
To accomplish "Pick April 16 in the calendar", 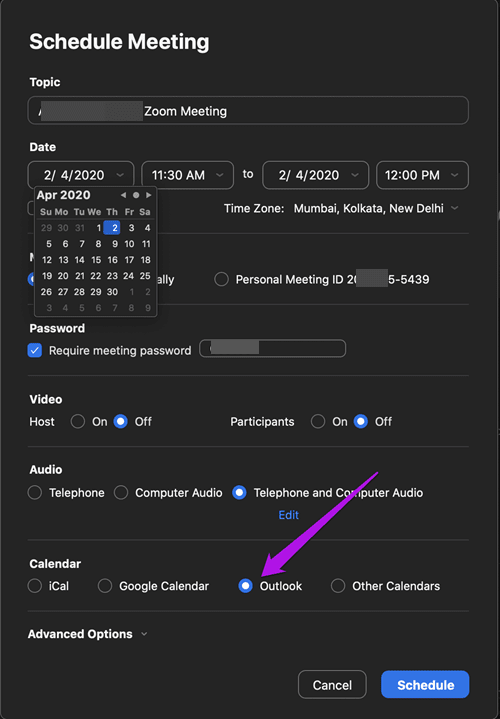I will click(x=112, y=260).
